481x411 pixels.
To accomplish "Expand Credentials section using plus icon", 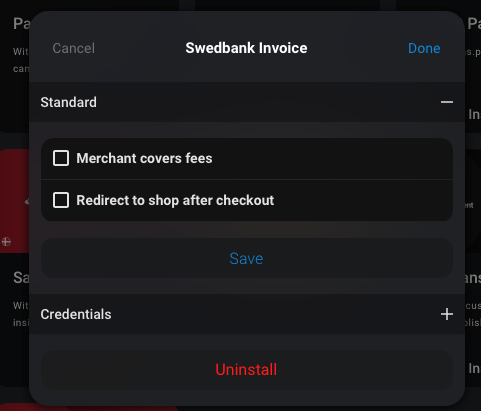I will [447, 314].
